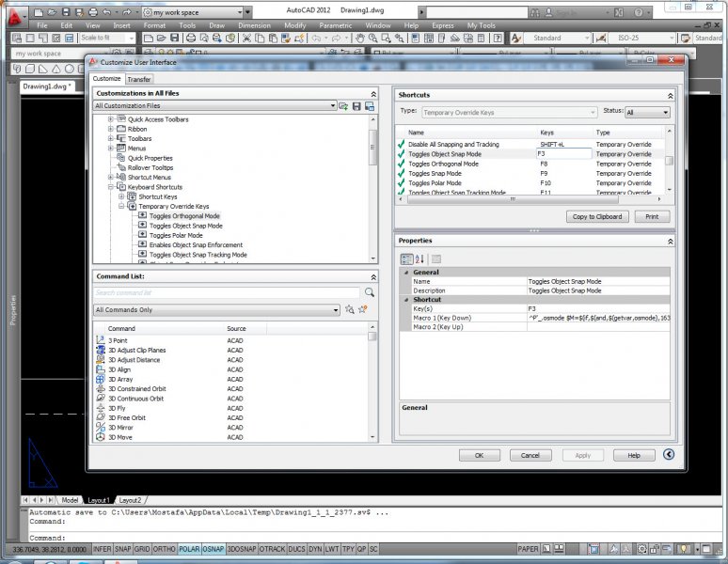Toggle DYN dynamic input in status bar
Viewport: 728px width, 564px height.
(x=315, y=549)
